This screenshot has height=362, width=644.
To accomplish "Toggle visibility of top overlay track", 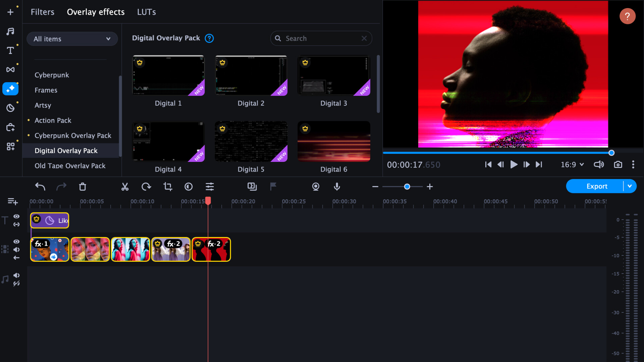I will pyautogui.click(x=17, y=217).
